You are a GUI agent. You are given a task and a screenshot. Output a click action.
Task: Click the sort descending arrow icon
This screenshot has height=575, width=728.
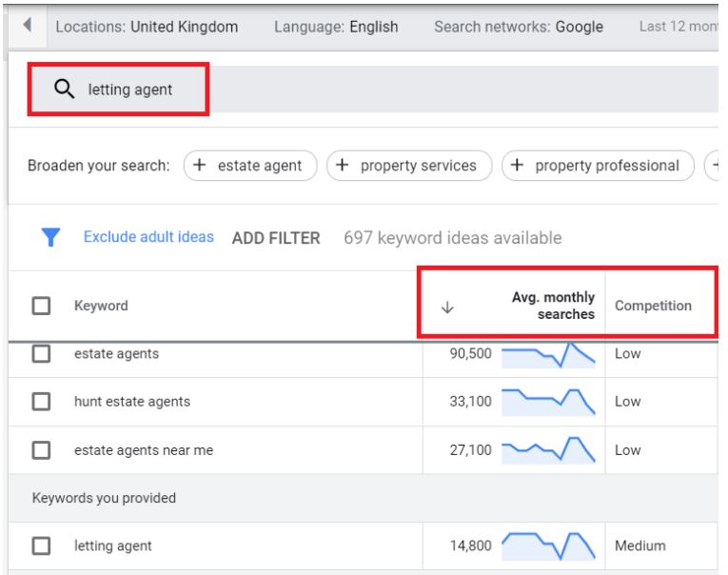point(447,307)
